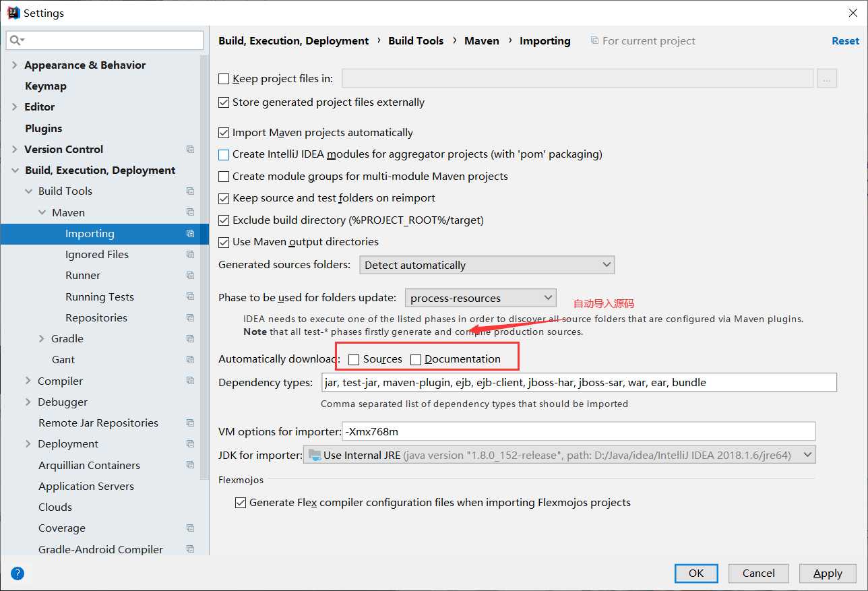Collapse the Maven node

point(42,212)
